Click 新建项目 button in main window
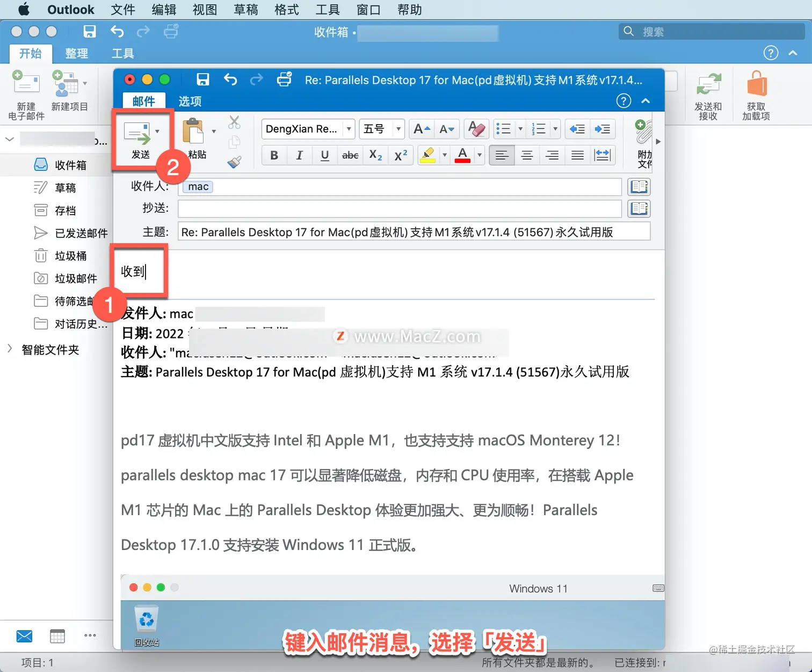This screenshot has height=672, width=812. click(x=69, y=91)
